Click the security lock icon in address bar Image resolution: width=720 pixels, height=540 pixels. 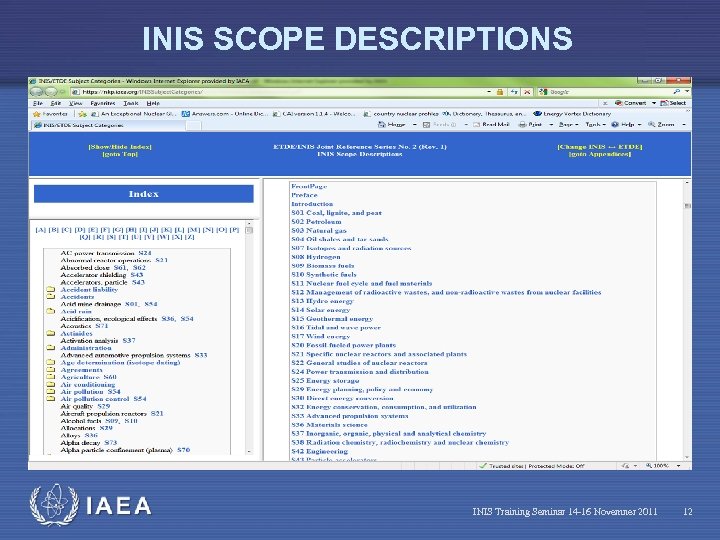point(500,92)
